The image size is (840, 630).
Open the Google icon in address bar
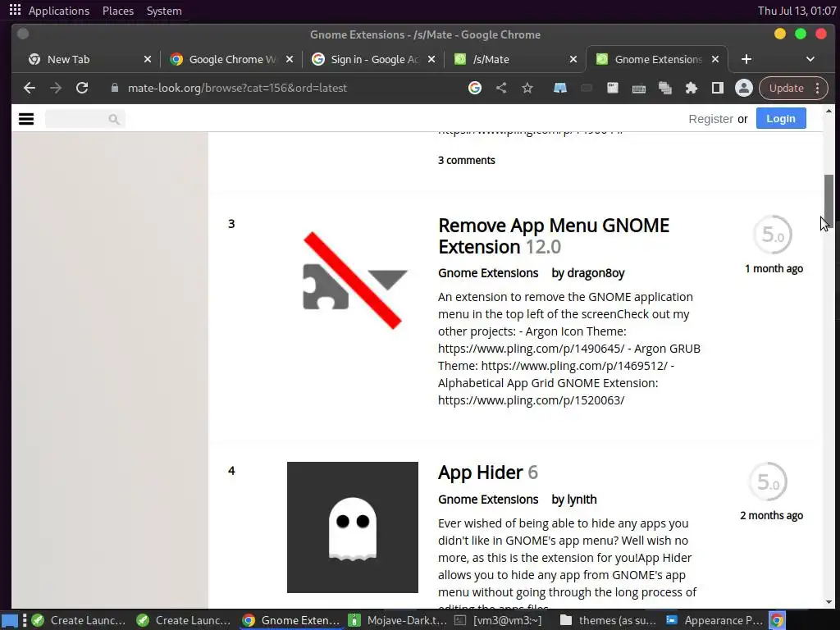pyautogui.click(x=475, y=88)
